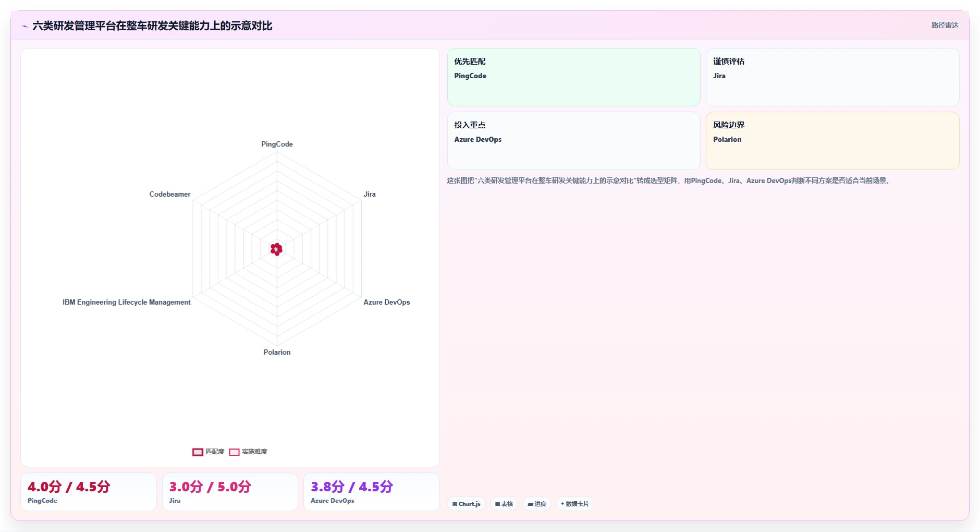The image size is (980, 532).
Task: Click the description paragraph starting 这张图把
Action: 669,180
